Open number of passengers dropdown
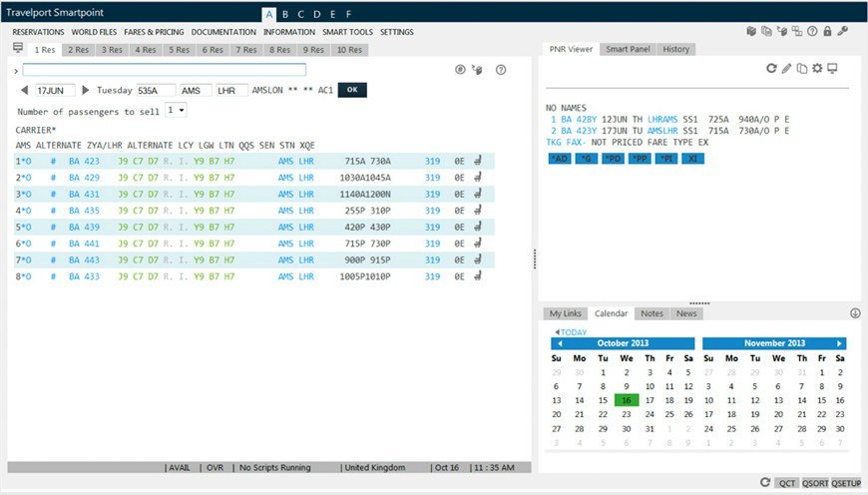Screen dimensions: 868x495 point(176,110)
